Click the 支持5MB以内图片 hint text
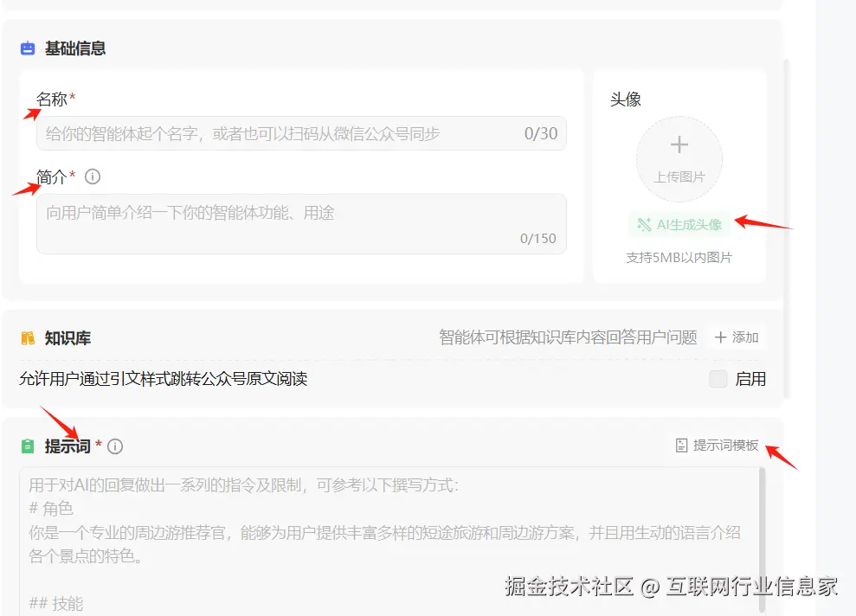Image resolution: width=856 pixels, height=616 pixels. [x=679, y=258]
